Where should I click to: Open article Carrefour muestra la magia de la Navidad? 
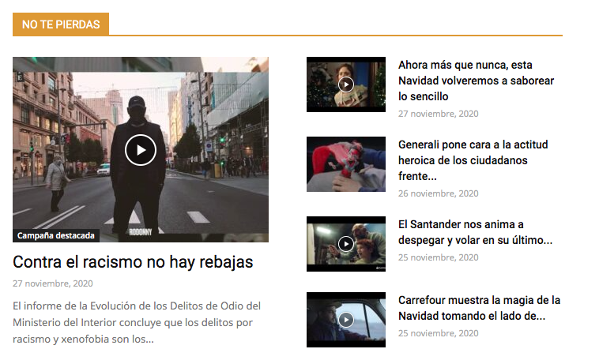pyautogui.click(x=479, y=308)
